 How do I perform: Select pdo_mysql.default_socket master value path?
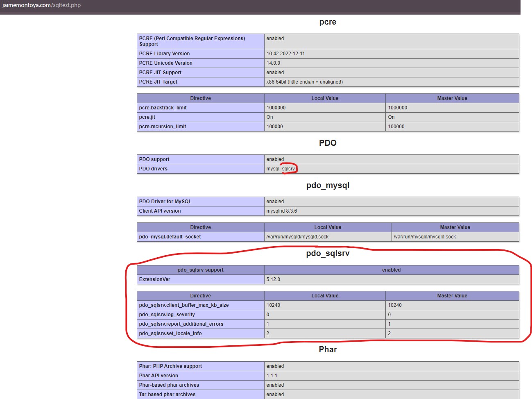pos(425,237)
